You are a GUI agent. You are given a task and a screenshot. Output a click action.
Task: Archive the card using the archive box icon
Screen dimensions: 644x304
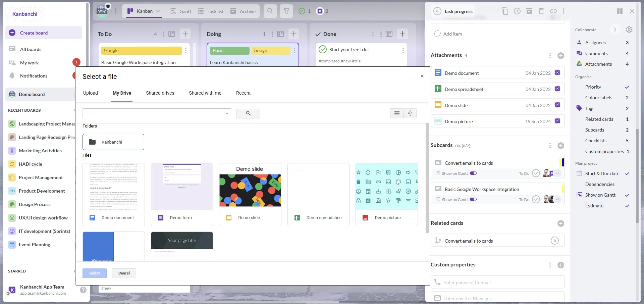coord(529,11)
